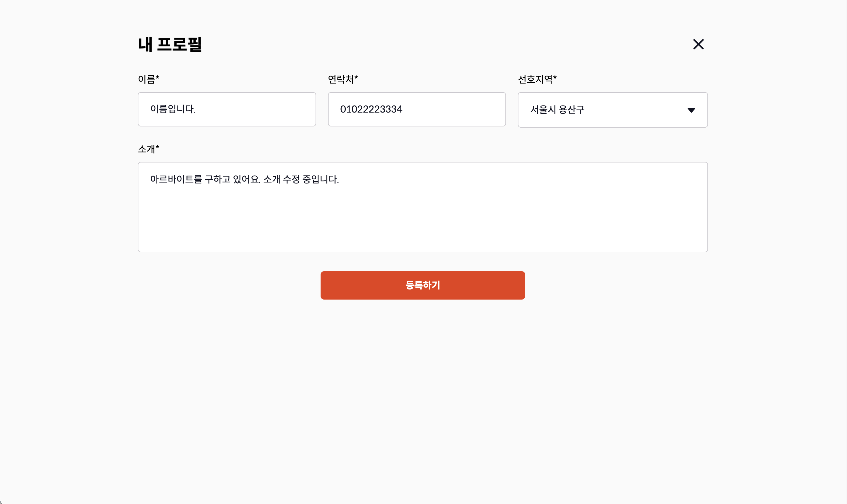Click empty area below intro text in 소개 box
The height and width of the screenshot is (504, 847).
point(423,224)
